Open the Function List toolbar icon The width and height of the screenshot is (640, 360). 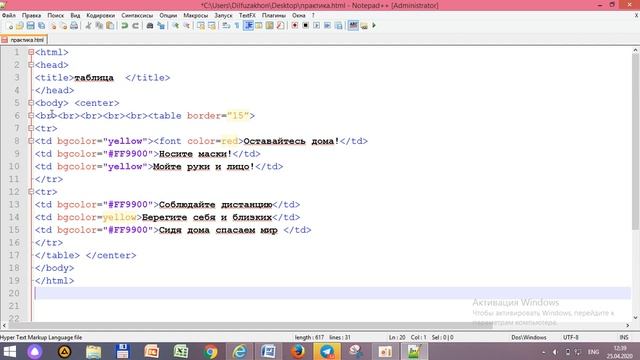tap(280, 26)
